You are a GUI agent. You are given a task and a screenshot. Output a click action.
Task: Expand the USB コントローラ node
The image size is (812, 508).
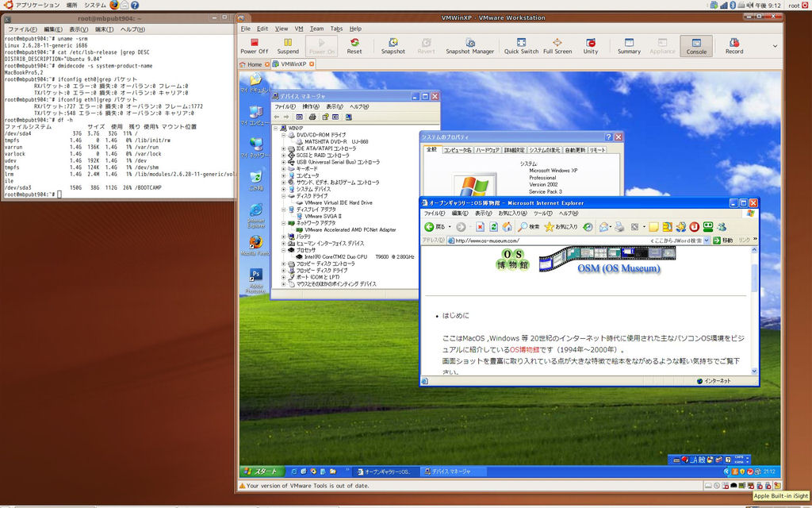pos(283,162)
